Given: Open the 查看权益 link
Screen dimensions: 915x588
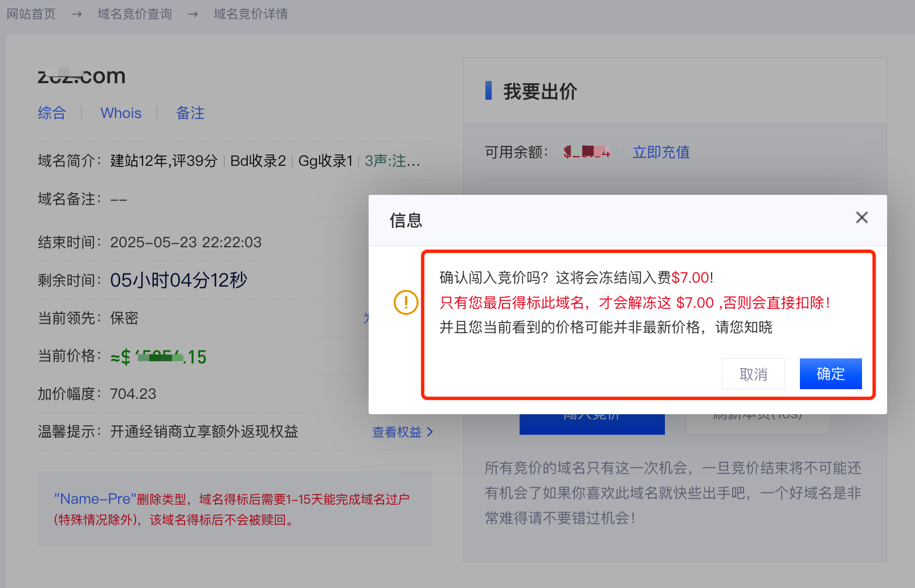Looking at the screenshot, I should pos(397,432).
